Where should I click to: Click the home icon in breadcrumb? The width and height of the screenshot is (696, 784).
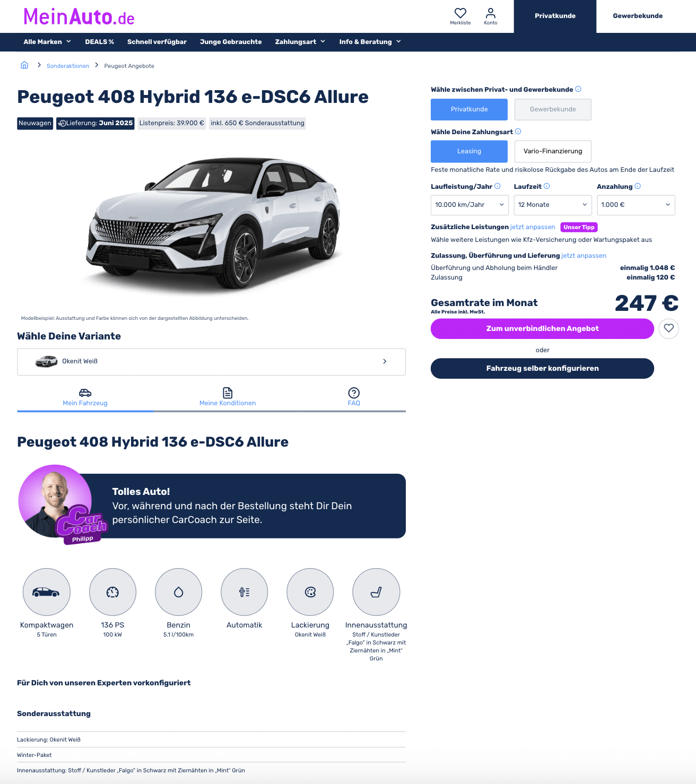24,65
